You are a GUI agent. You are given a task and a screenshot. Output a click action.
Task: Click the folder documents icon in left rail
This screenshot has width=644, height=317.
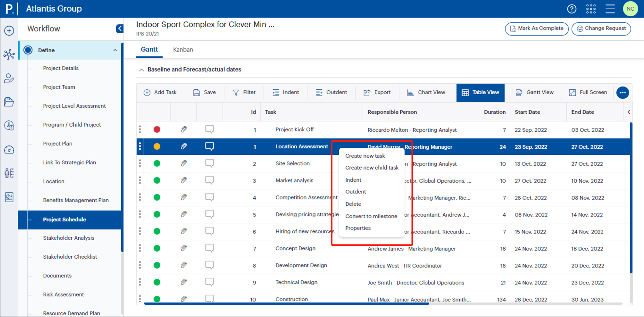pos(9,102)
